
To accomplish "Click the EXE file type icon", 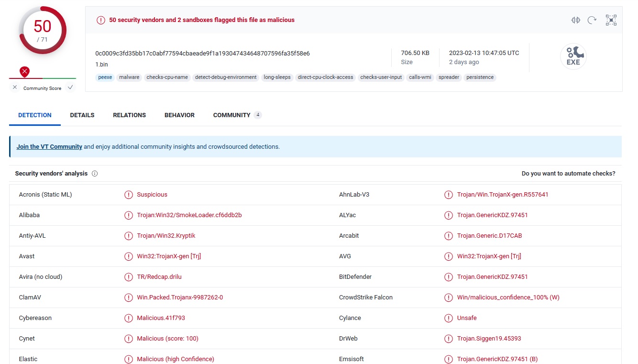I will 573,56.
